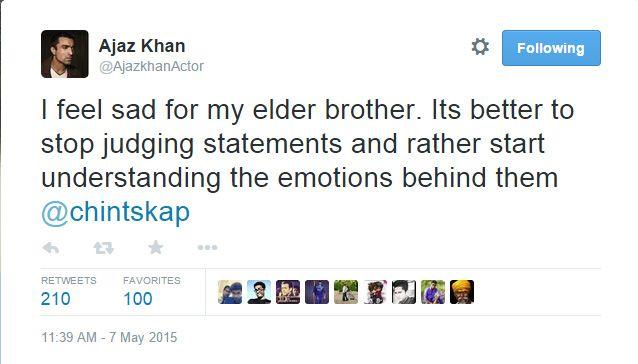Open the 11:39 AM - 7 May 2015 timestamp

[109, 338]
